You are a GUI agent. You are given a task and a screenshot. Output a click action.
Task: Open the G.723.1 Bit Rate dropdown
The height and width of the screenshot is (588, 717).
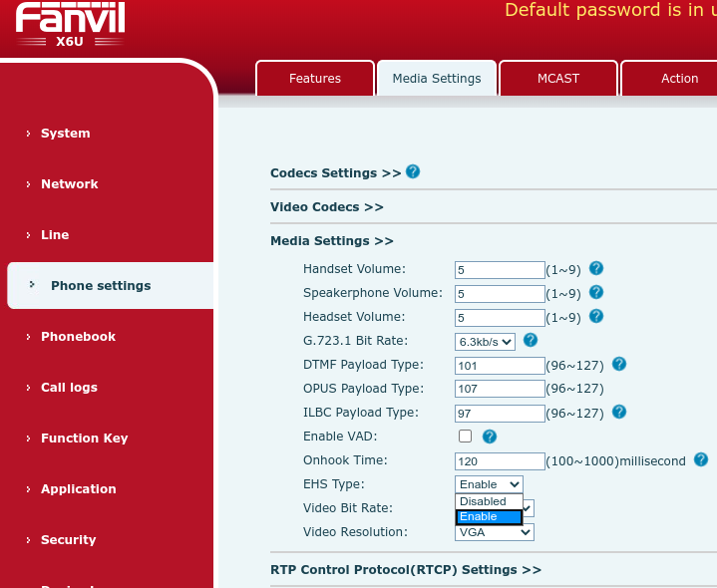[x=485, y=342]
